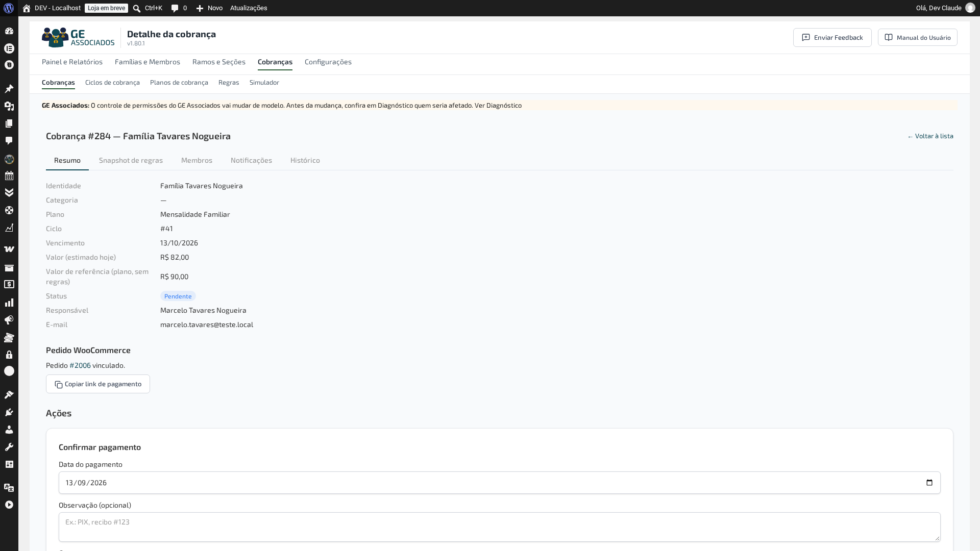Open the Dashboard gauge icon in sidebar

tap(9, 31)
